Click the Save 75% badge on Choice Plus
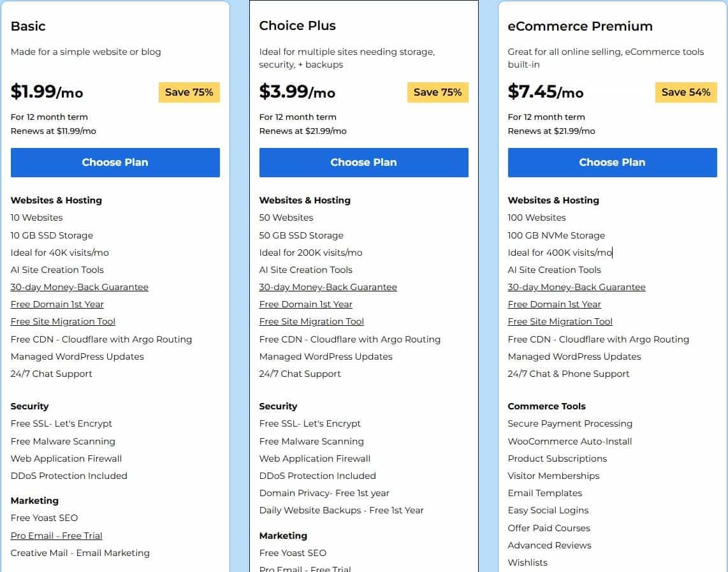This screenshot has width=728, height=572. pyautogui.click(x=437, y=92)
